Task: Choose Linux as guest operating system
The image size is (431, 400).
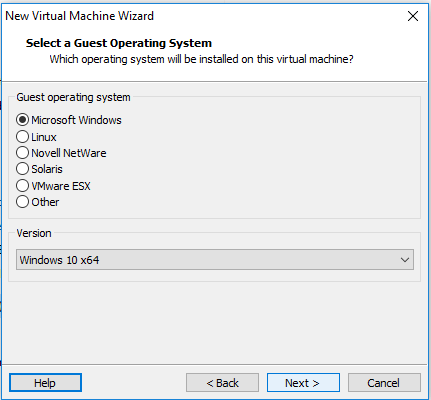Action: click(22, 137)
